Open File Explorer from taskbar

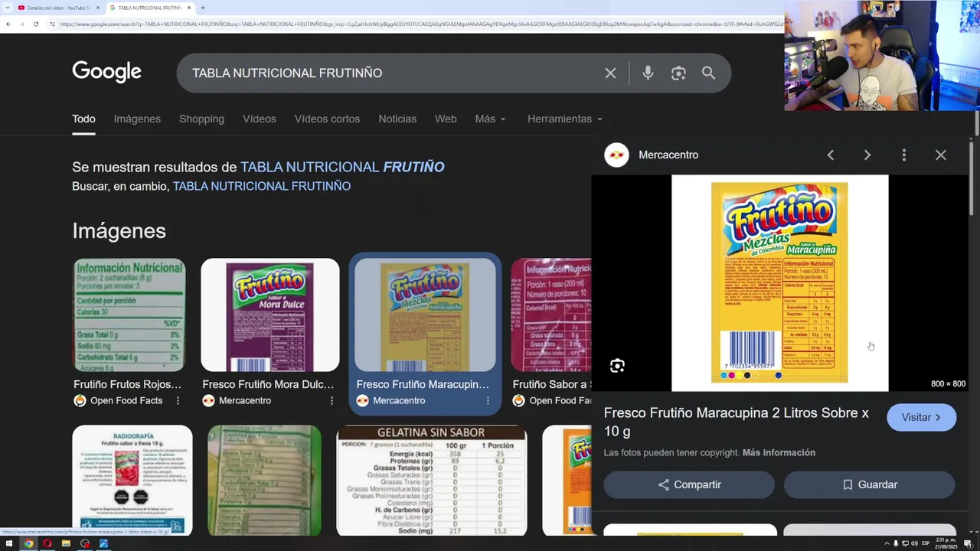pos(66,543)
